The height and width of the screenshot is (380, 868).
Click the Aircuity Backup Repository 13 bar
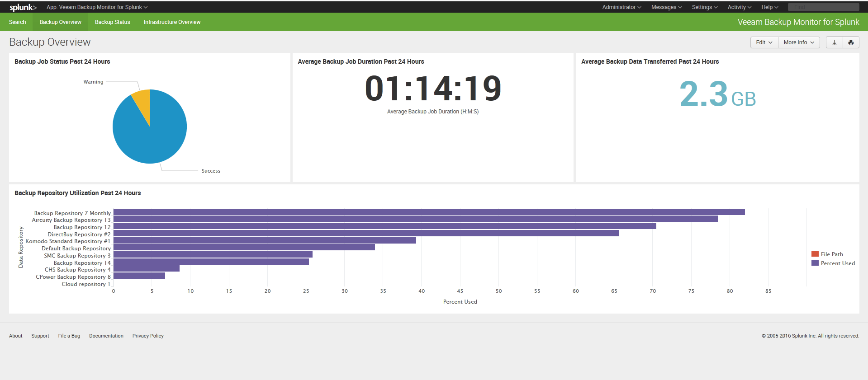(x=415, y=219)
